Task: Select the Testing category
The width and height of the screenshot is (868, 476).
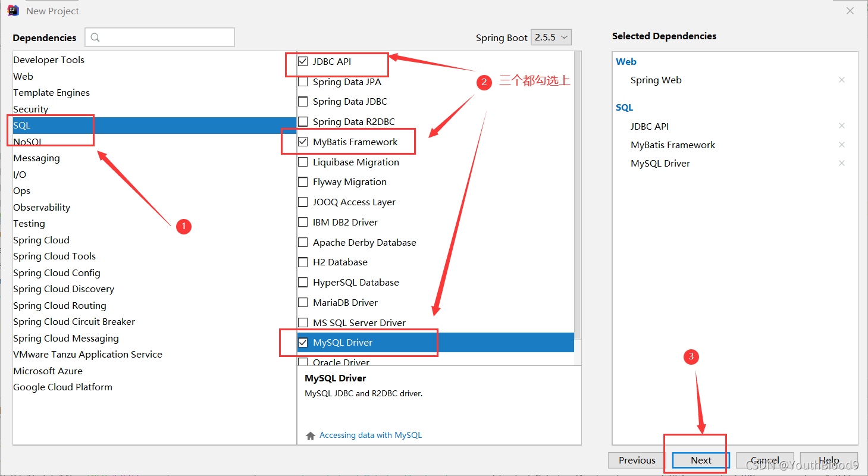Action: 155,223
